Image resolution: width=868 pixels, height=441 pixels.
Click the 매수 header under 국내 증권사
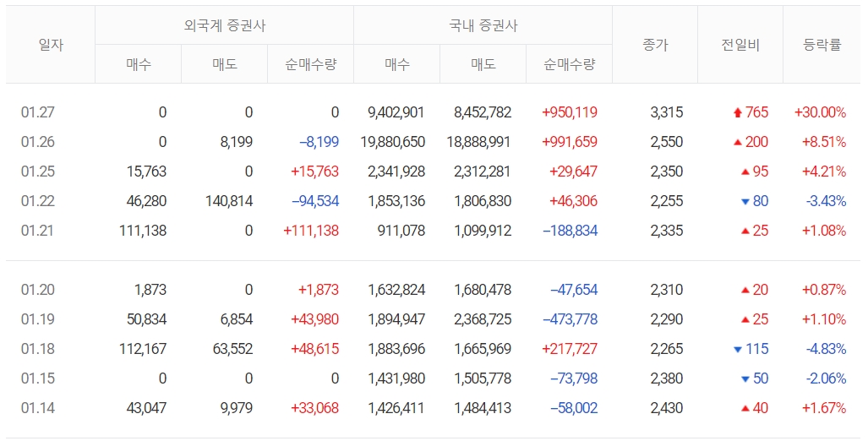(397, 65)
